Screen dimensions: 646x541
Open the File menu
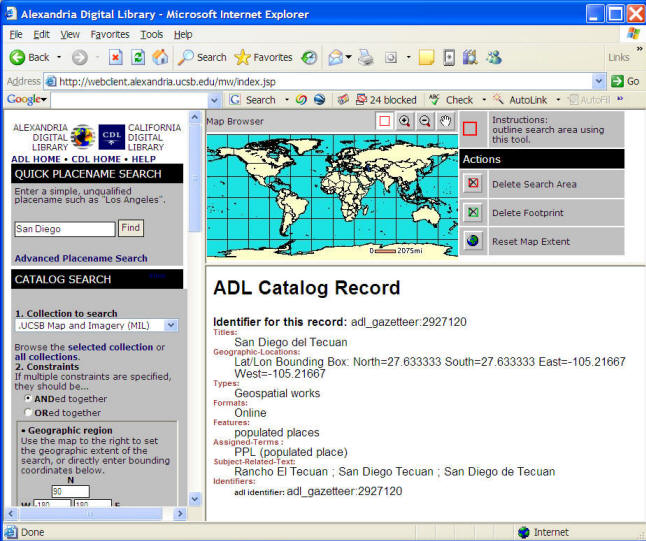click(16, 34)
